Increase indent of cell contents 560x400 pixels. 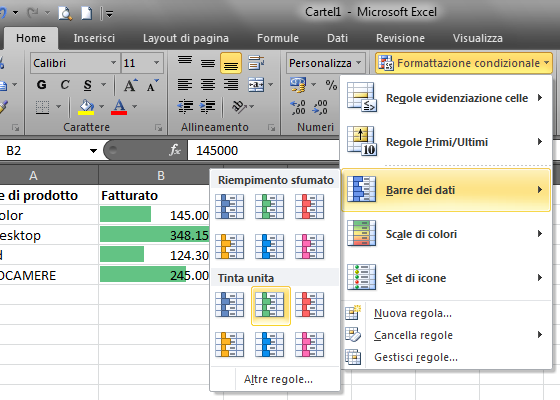click(208, 106)
